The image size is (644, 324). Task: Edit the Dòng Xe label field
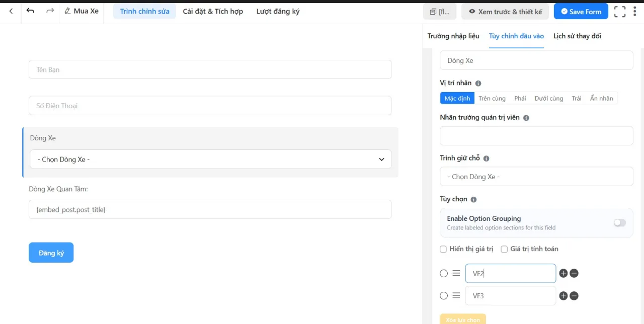click(x=536, y=60)
